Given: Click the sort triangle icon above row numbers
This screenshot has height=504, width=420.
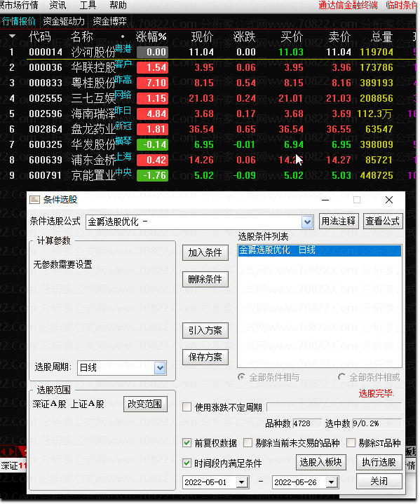Looking at the screenshot, I should (13, 36).
